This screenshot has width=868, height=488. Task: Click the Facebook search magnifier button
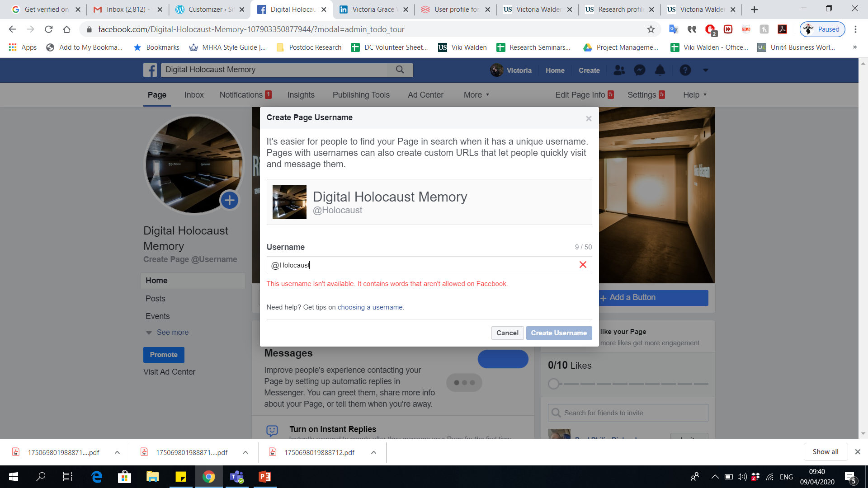click(400, 70)
